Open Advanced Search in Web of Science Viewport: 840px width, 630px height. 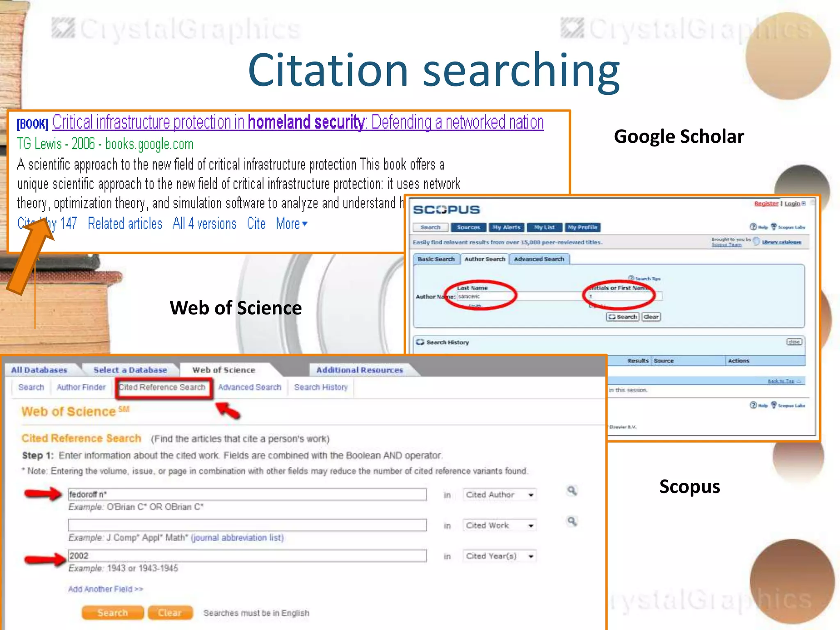point(250,387)
